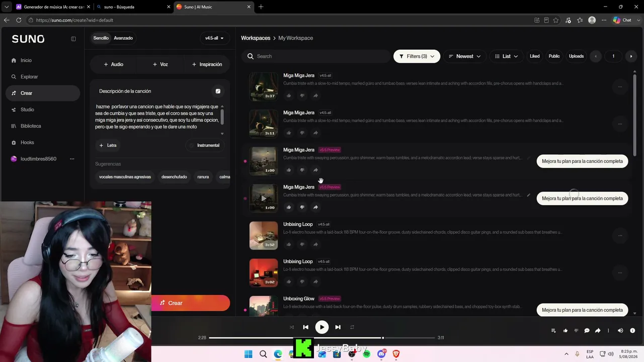Dislike the 3:52 Unbixing Loop song
This screenshot has width=644, height=362.
[302, 244]
